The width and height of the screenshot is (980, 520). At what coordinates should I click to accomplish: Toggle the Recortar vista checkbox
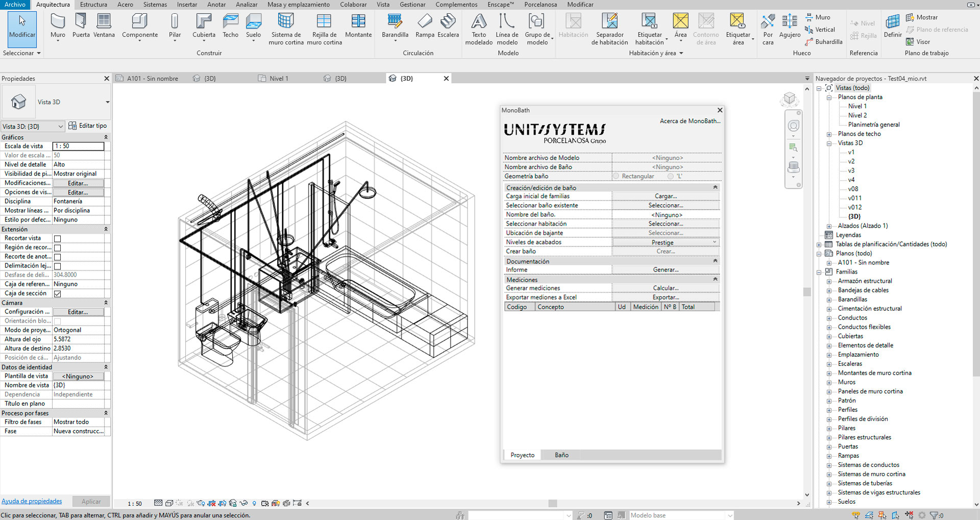[x=57, y=238]
